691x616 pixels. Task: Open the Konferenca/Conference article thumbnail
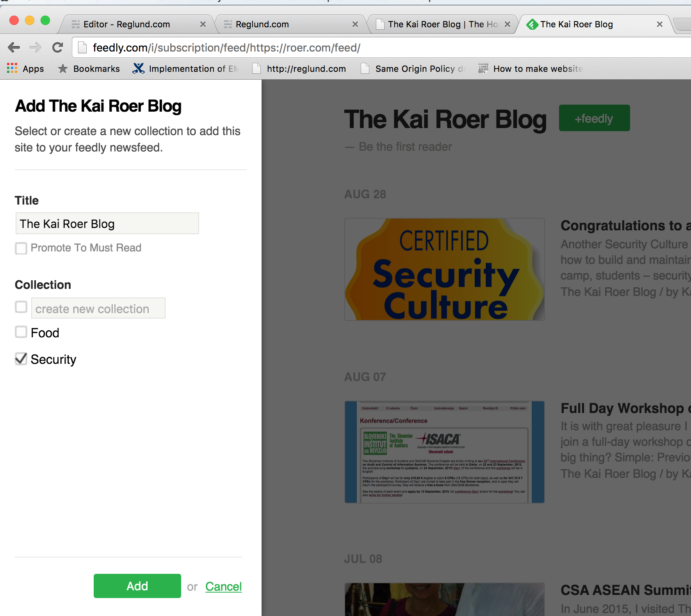(x=445, y=452)
